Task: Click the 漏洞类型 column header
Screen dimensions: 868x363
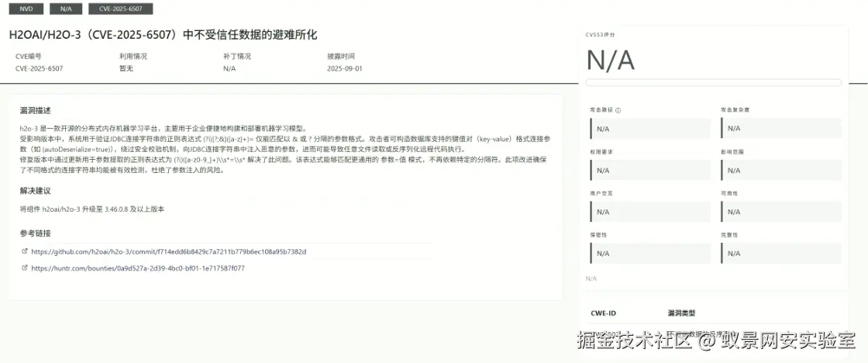Action: coord(681,313)
